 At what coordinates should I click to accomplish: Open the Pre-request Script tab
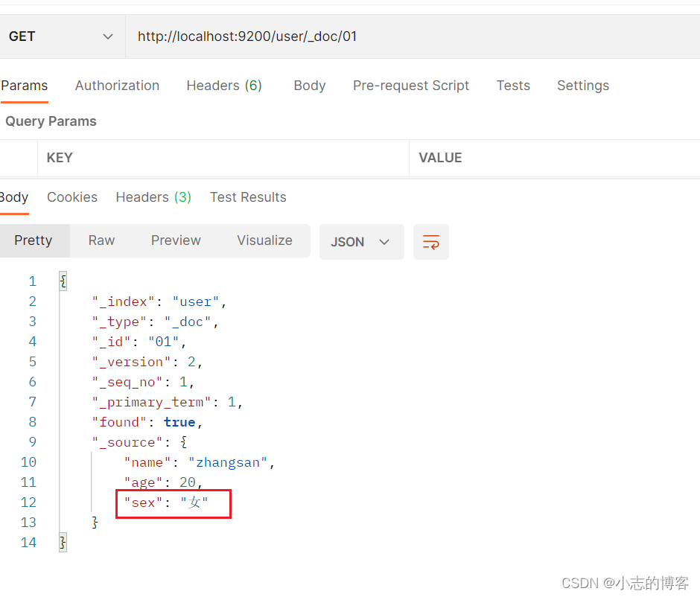point(411,85)
